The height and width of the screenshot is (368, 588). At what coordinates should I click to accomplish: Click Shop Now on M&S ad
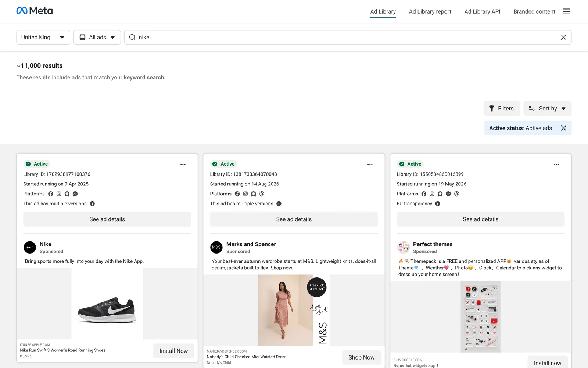click(x=362, y=357)
